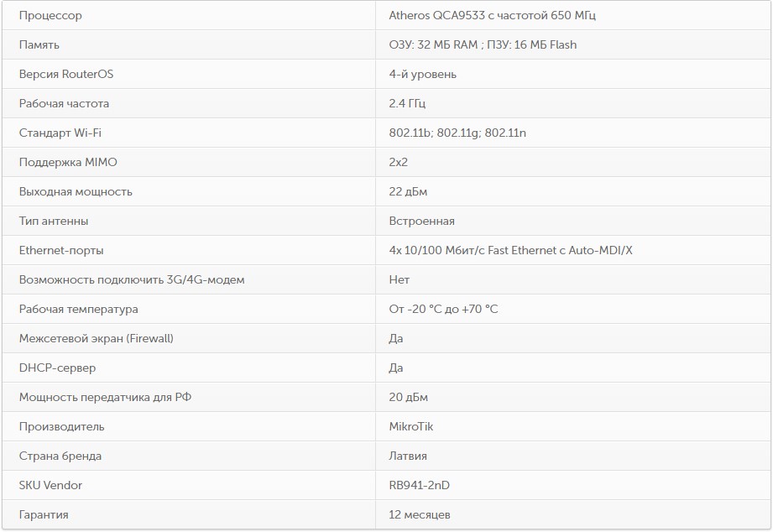Click the "Память" row label

pyautogui.click(x=39, y=44)
